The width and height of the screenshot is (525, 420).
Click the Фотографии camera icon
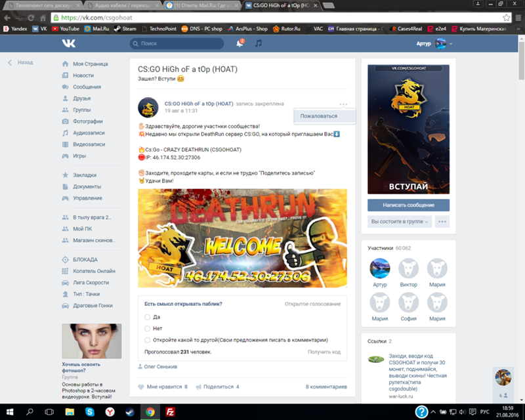[65, 121]
